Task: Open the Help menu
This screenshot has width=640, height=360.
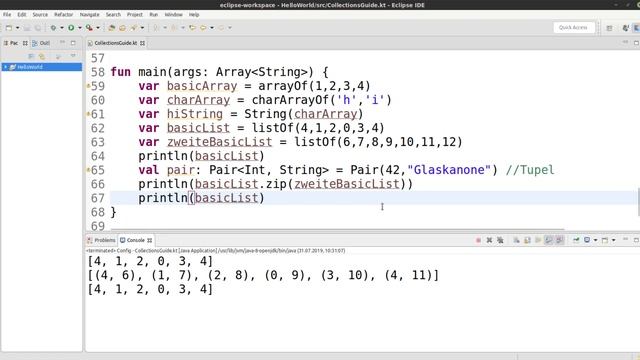Action: coord(194,14)
